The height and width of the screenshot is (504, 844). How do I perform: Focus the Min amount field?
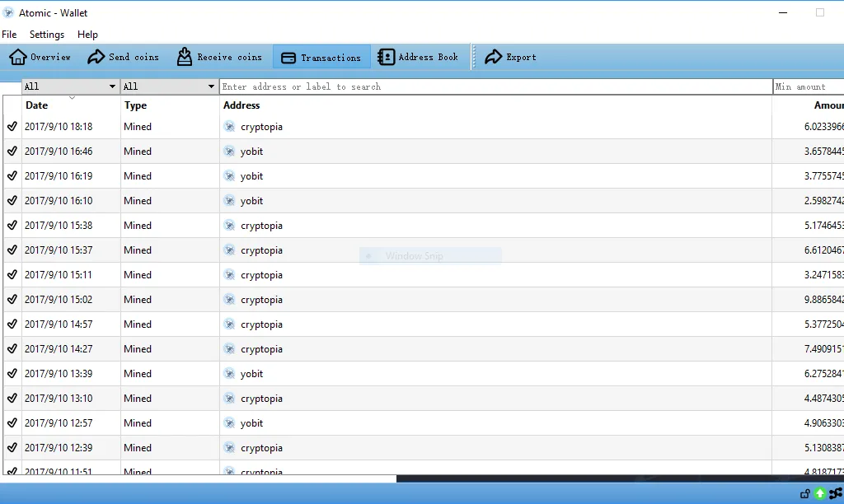tap(809, 86)
